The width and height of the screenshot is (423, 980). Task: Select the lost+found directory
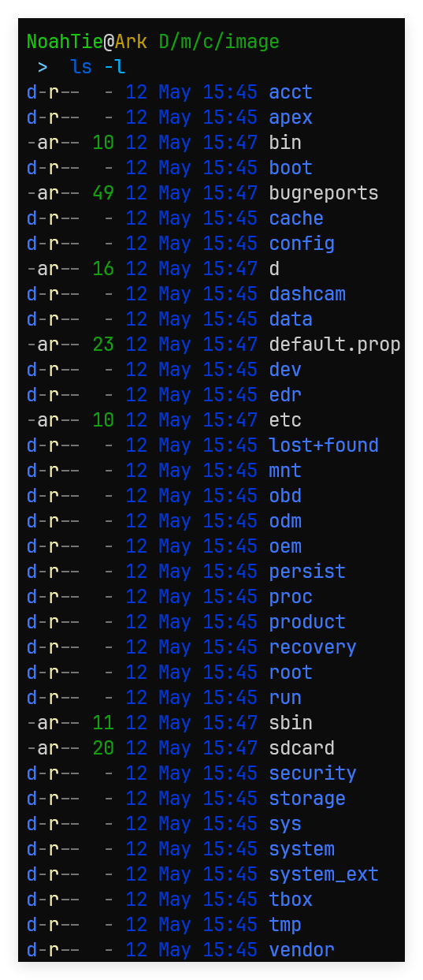pos(324,445)
